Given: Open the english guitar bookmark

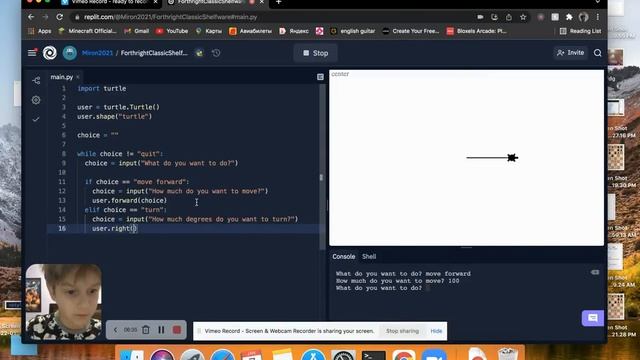Looking at the screenshot, I should click(x=352, y=31).
